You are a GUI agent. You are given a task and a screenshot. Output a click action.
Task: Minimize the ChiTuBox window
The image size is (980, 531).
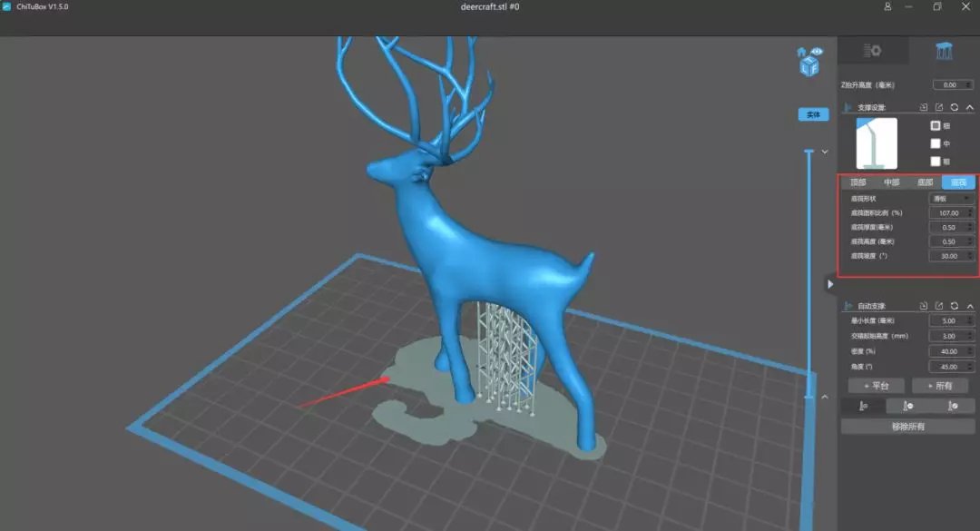click(908, 7)
